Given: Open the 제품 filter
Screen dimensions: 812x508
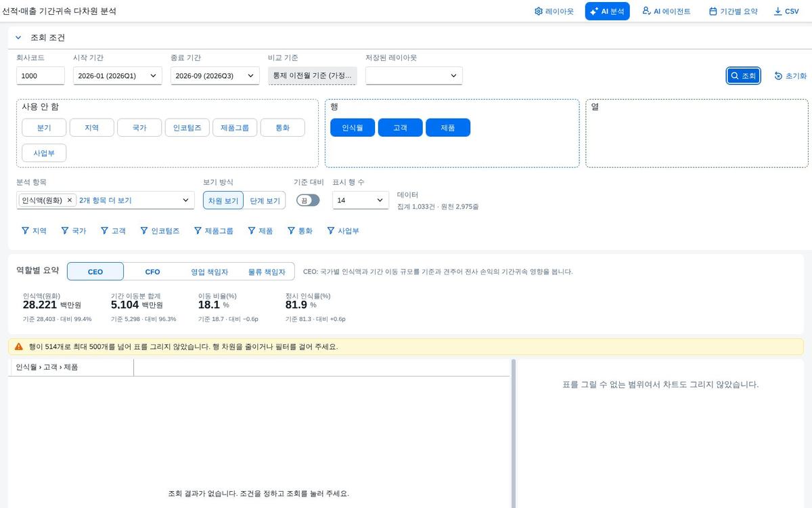Looking at the screenshot, I should [x=261, y=231].
